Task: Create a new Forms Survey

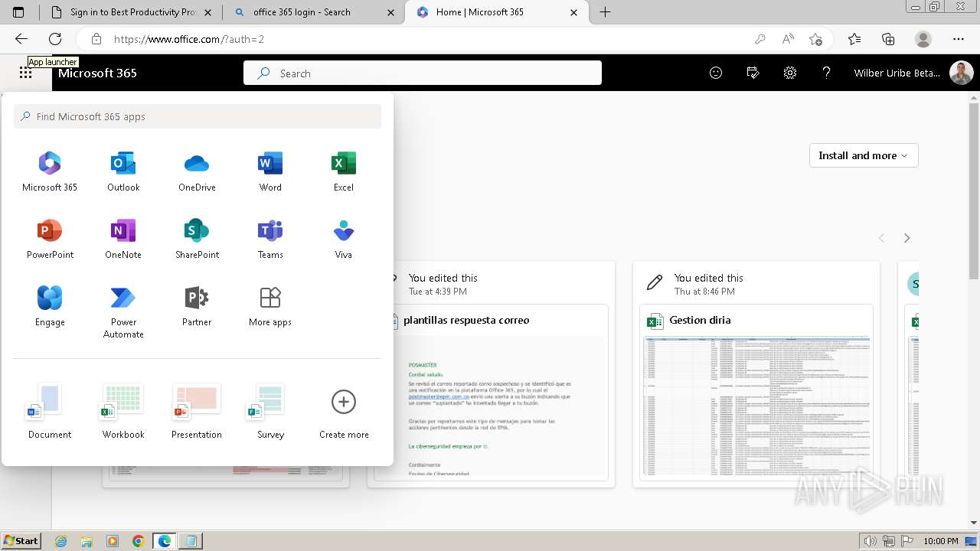Action: pyautogui.click(x=270, y=412)
